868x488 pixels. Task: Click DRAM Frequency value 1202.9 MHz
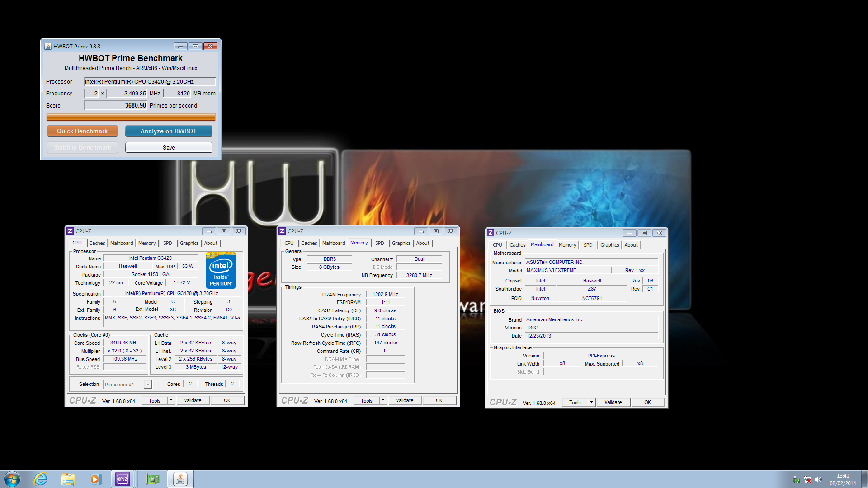385,294
